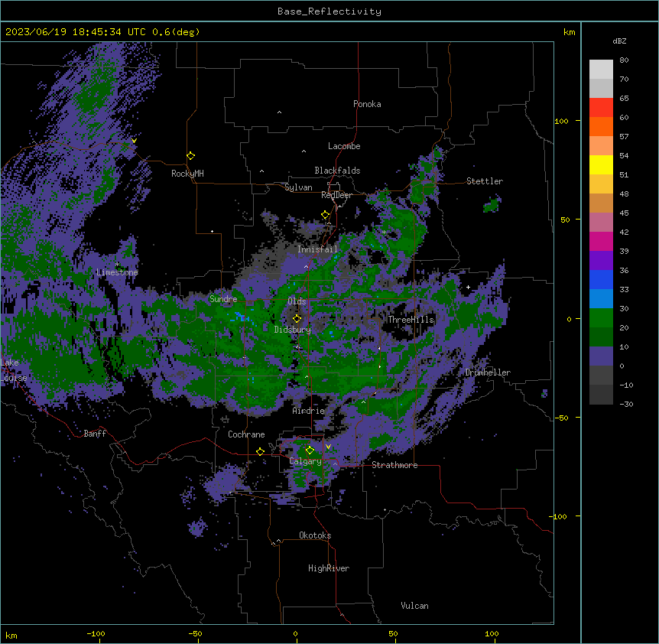This screenshot has height=644, width=659.
Task: Click the 80 value in the dBZ legend
Action: pos(624,60)
